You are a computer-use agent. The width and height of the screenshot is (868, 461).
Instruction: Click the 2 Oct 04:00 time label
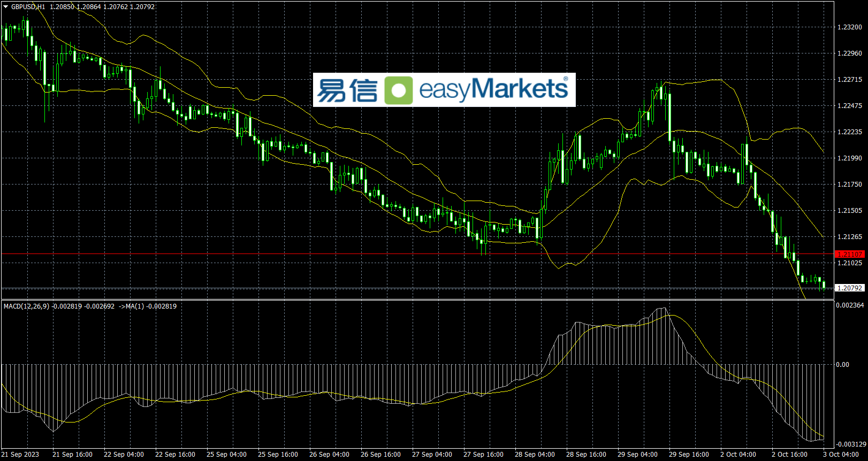coord(738,455)
